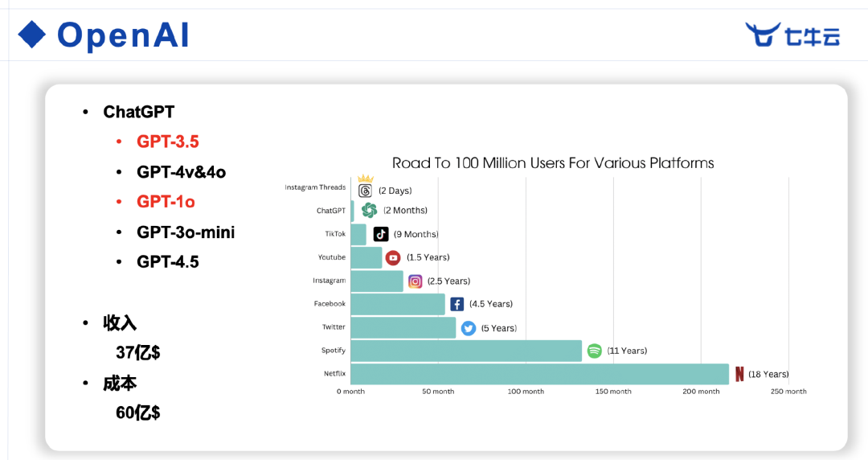
Task: Select the OpenAI slide title
Action: 124,35
